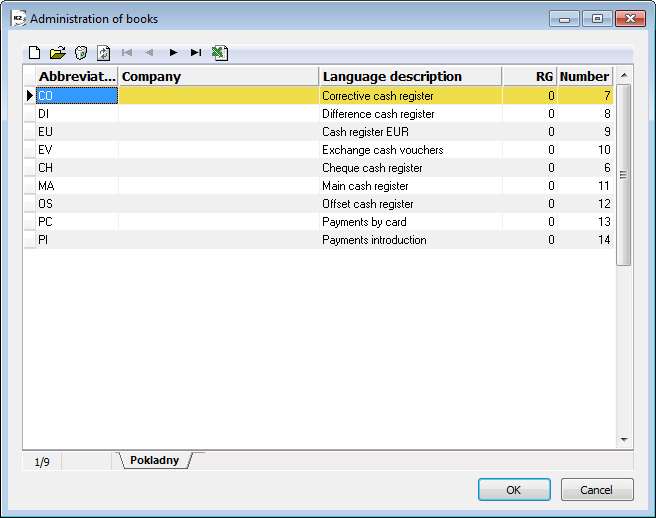Select the EV row abbreviation
The image size is (656, 518).
click(x=77, y=150)
